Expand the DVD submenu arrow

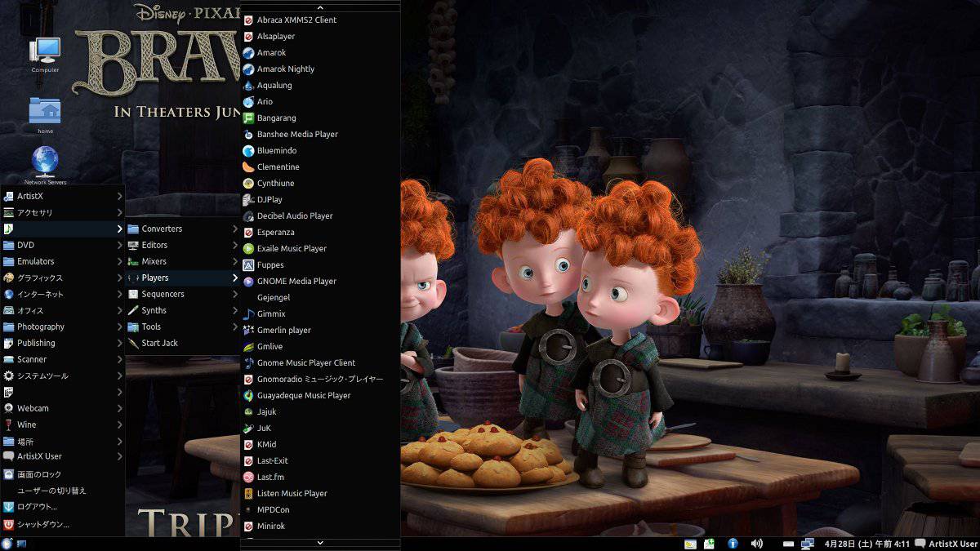(x=119, y=245)
